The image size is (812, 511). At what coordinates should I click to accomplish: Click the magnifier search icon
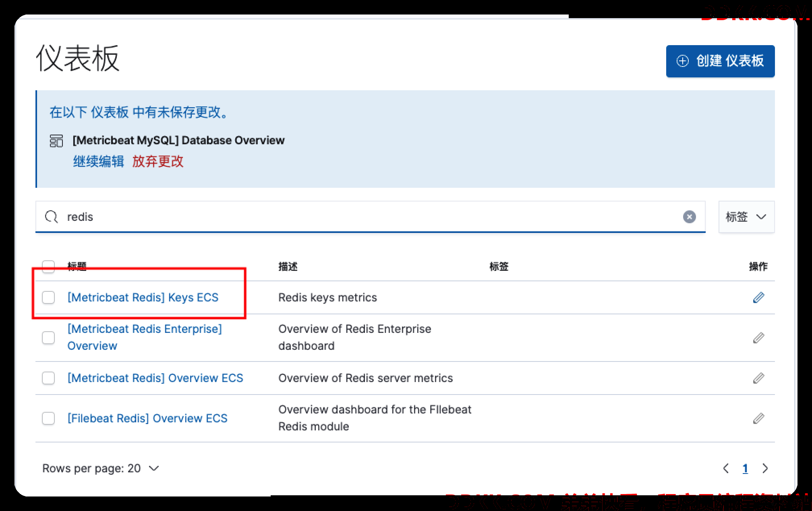coord(52,217)
